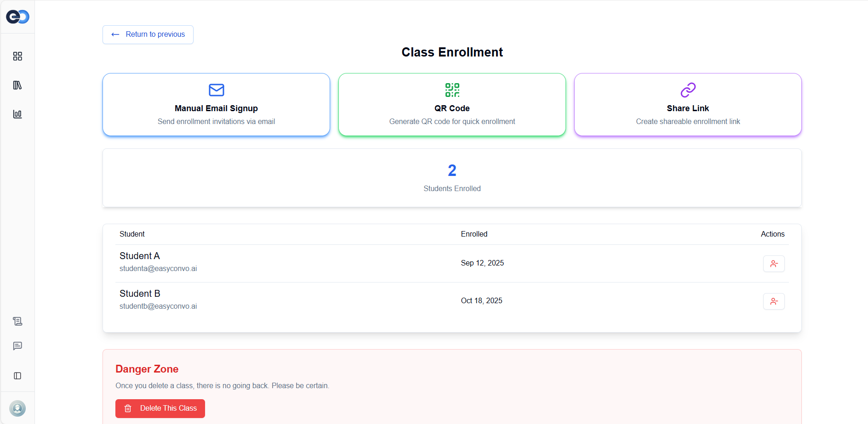
Task: Click the EasyConvo logo icon
Action: click(x=17, y=17)
